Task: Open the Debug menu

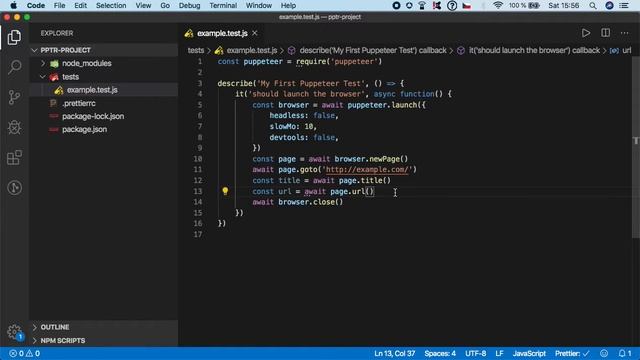Action: click(189, 5)
